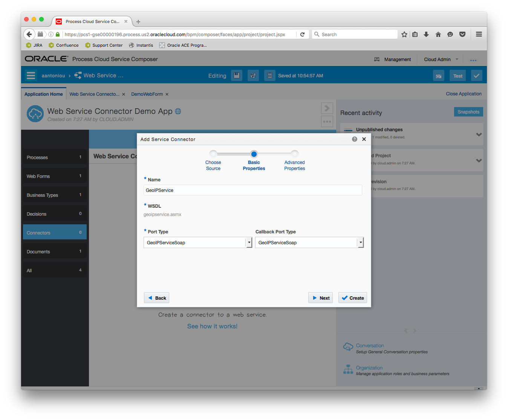This screenshot has width=508, height=420.
Task: Discard changes with trash icon
Action: (270, 75)
